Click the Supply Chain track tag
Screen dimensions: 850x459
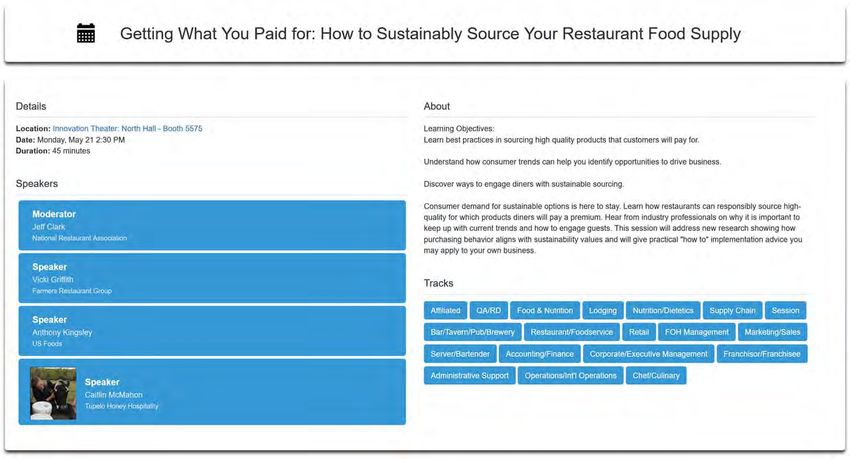coord(732,311)
